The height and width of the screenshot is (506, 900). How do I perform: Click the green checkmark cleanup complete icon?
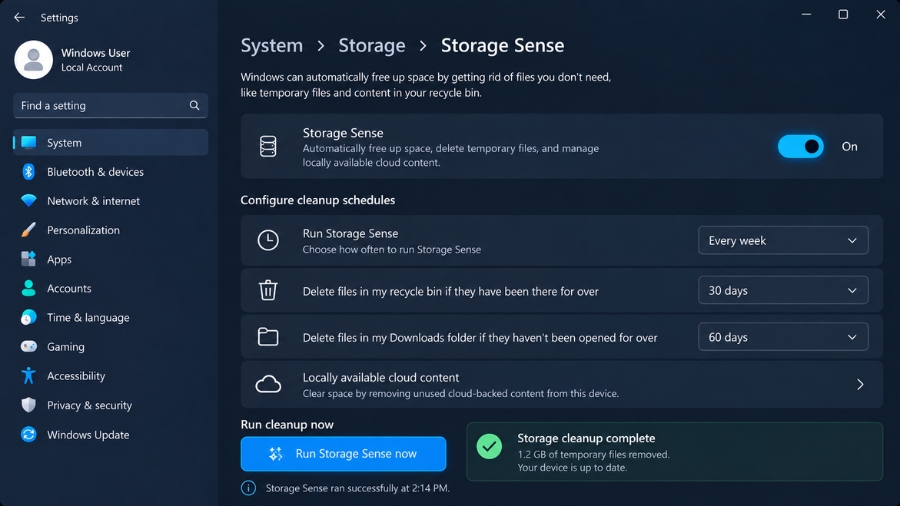point(489,446)
